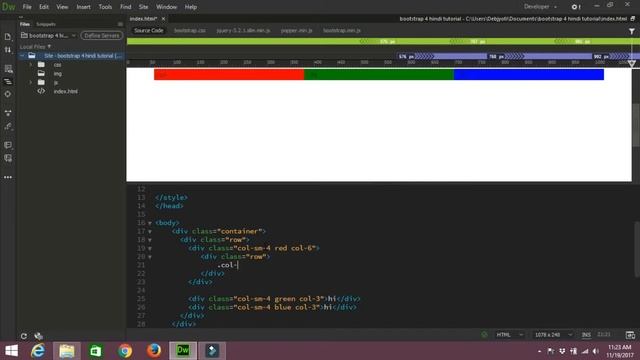Open the popper.min.js related file

tap(296, 31)
